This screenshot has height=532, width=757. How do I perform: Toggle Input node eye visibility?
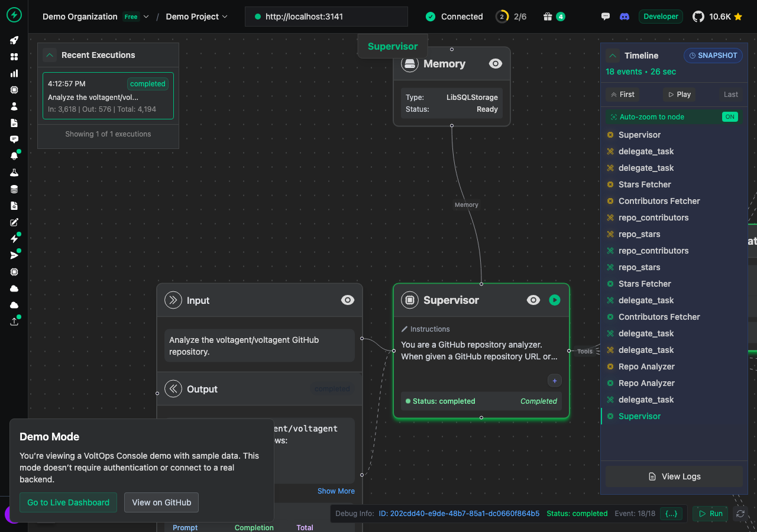pyautogui.click(x=348, y=300)
